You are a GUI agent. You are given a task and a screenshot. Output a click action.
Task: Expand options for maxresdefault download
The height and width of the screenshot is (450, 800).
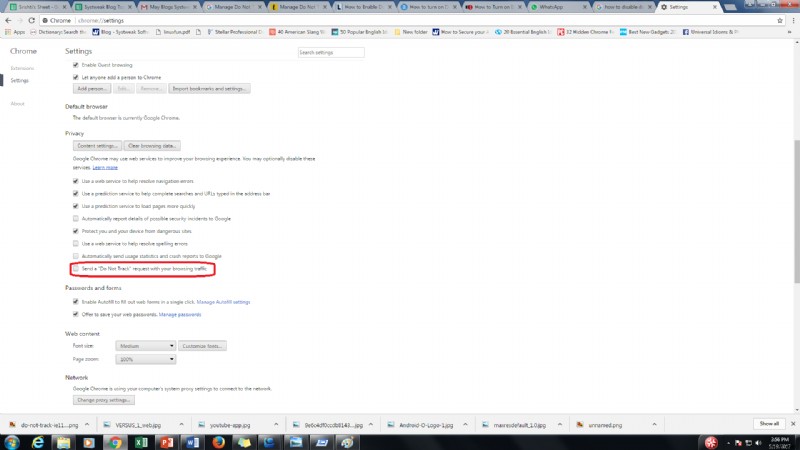[x=560, y=424]
